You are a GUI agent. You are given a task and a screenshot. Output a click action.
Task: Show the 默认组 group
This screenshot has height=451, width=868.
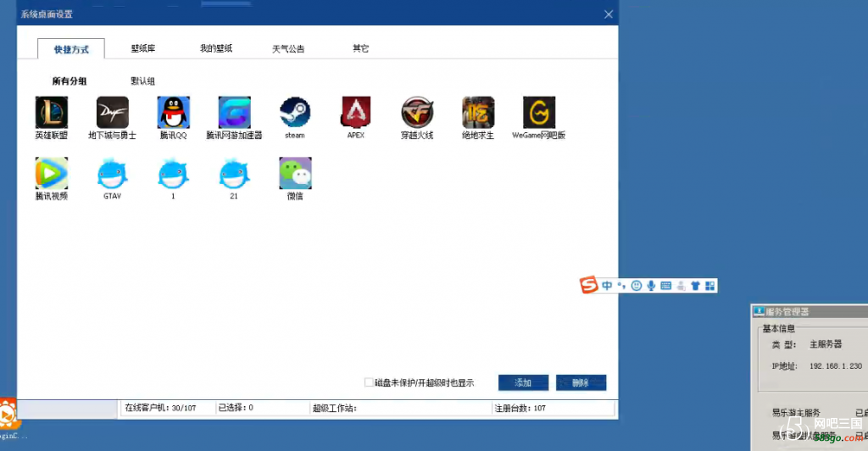coord(142,81)
